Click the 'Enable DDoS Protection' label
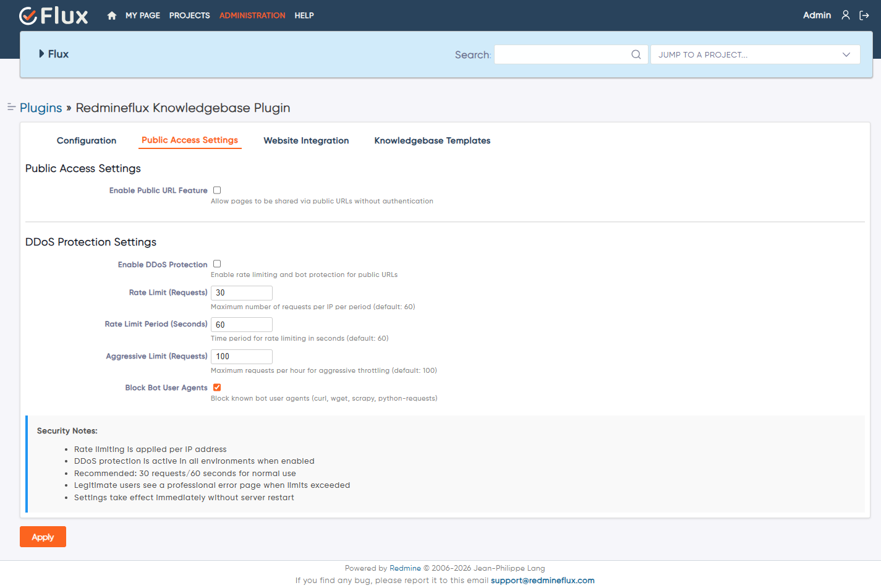The width and height of the screenshot is (881, 588). point(163,265)
